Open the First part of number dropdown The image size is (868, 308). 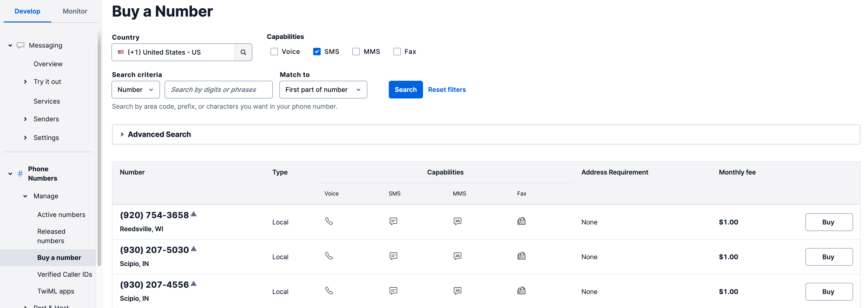coord(323,90)
